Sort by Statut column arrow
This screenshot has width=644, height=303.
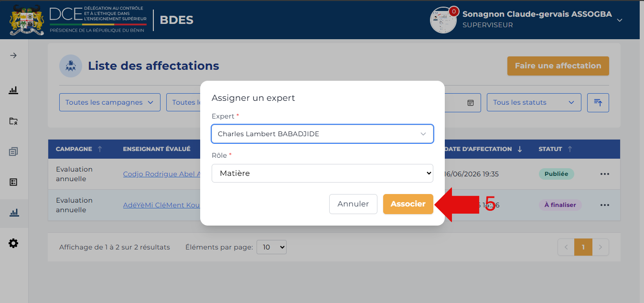tap(570, 149)
